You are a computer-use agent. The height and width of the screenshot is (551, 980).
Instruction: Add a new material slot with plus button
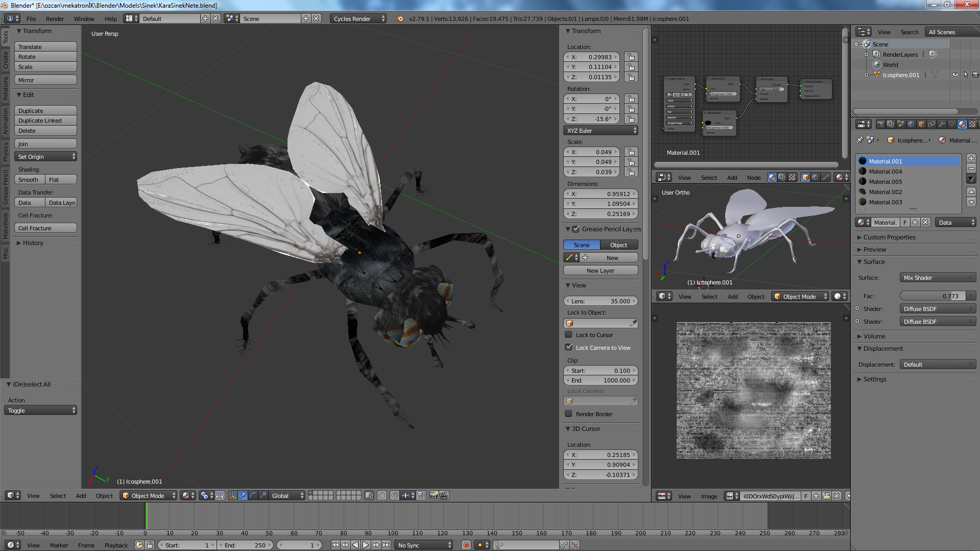(x=971, y=159)
